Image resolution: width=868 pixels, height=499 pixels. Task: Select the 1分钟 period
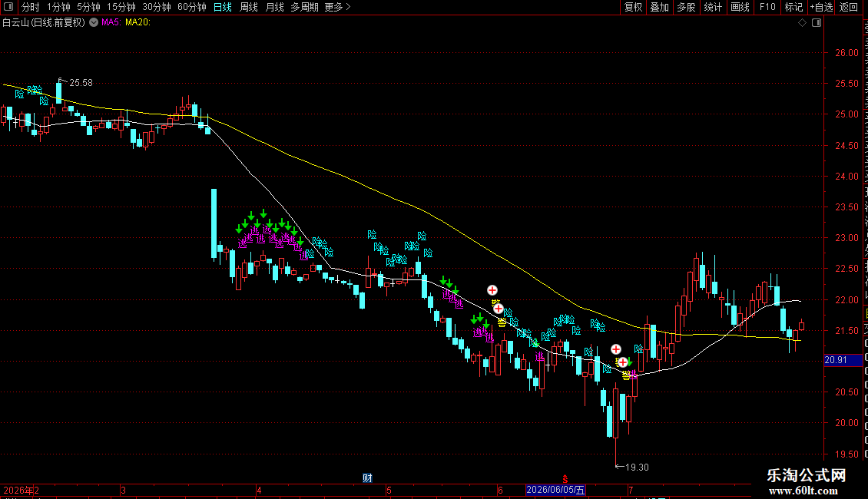[58, 7]
